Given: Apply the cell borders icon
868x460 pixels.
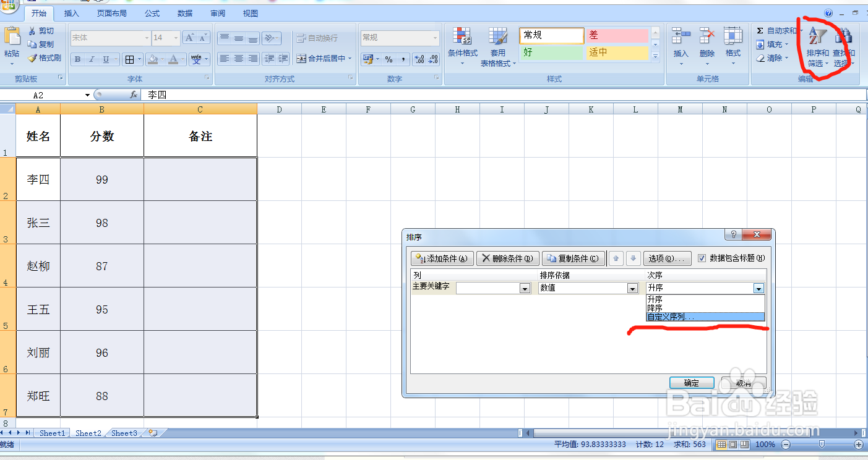Looking at the screenshot, I should click(x=129, y=59).
